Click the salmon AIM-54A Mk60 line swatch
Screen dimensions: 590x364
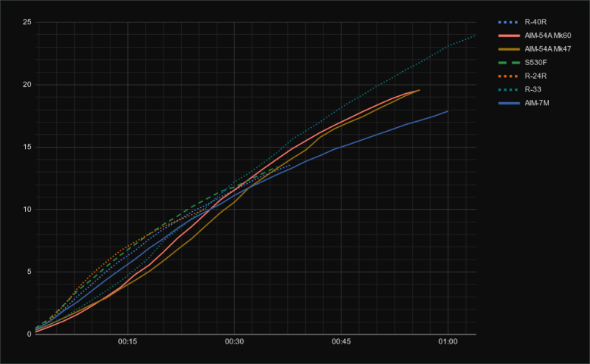click(509, 35)
